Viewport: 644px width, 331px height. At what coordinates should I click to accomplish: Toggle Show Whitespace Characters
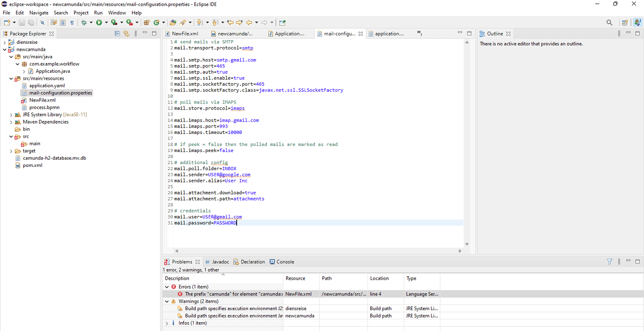pyautogui.click(x=71, y=22)
